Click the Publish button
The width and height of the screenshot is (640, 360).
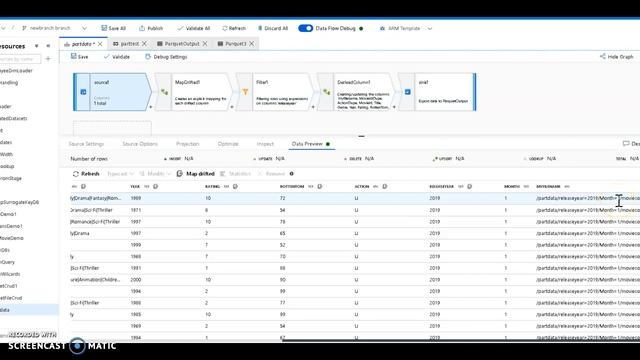tap(151, 28)
